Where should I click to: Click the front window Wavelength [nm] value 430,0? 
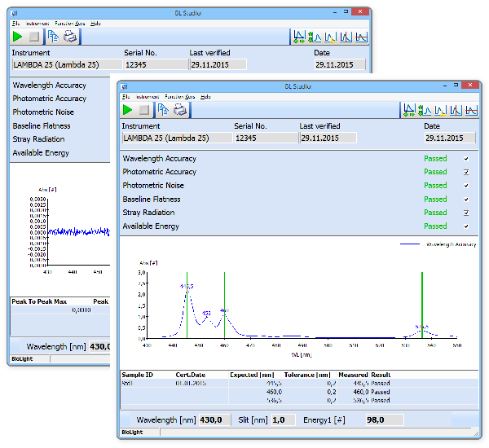(x=215, y=420)
